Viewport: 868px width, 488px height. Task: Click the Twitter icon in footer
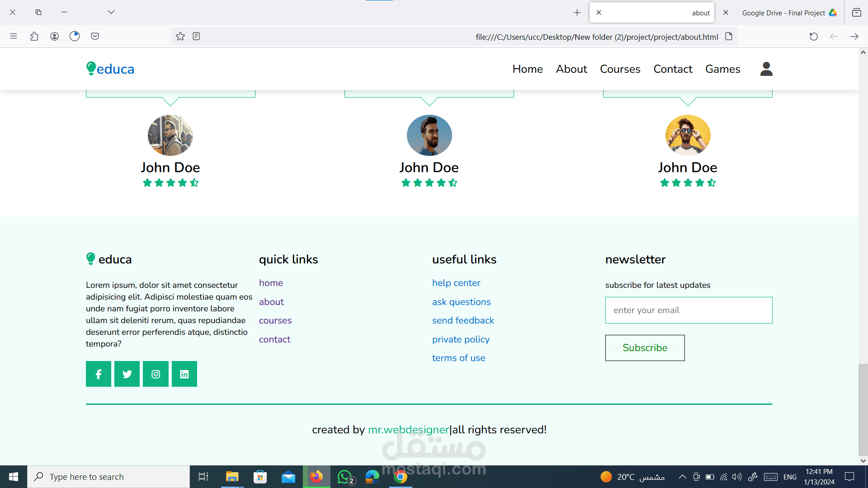point(127,374)
